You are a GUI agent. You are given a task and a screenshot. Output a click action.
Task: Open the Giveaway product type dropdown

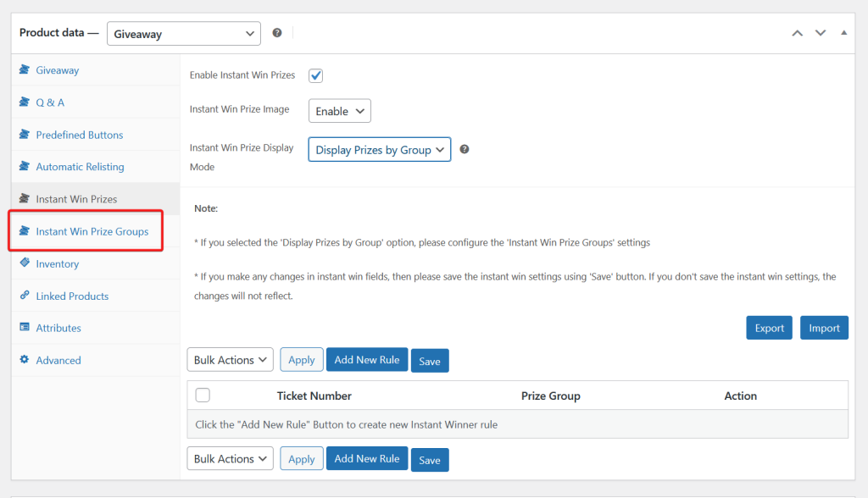[x=184, y=34]
